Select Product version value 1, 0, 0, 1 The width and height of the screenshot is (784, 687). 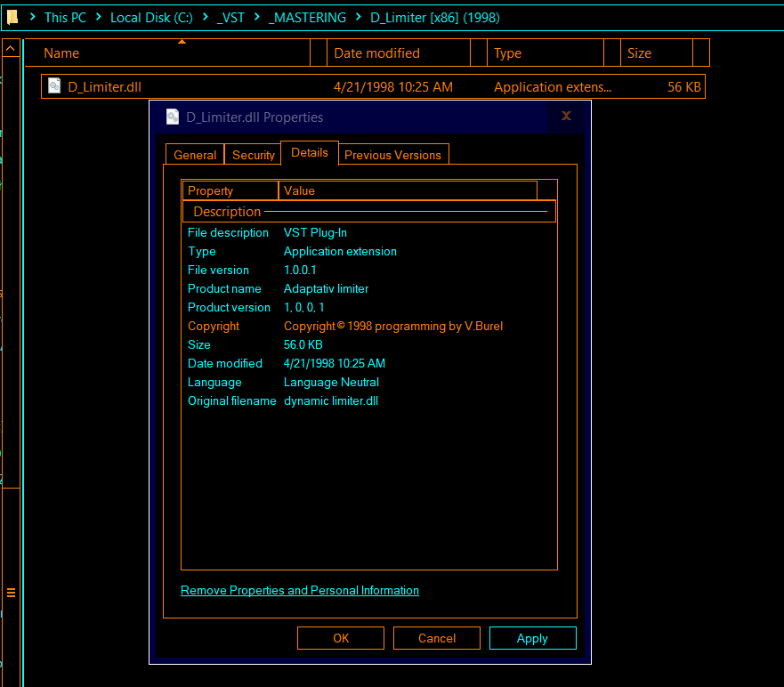(304, 308)
